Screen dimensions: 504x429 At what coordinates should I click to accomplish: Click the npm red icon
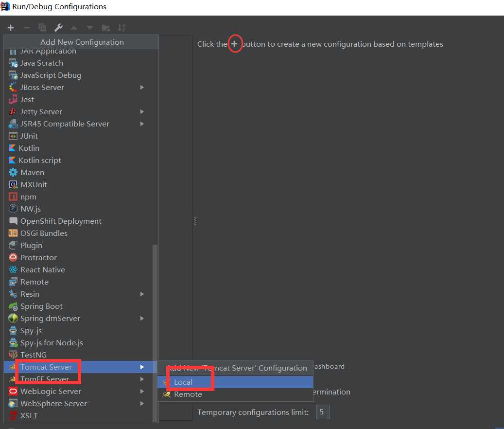click(x=13, y=197)
